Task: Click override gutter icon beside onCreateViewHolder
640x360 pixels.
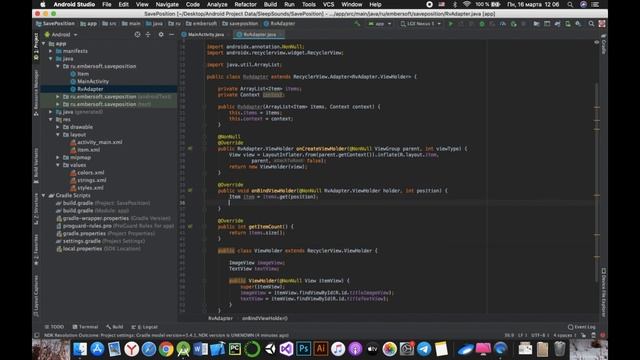Action: click(x=190, y=149)
